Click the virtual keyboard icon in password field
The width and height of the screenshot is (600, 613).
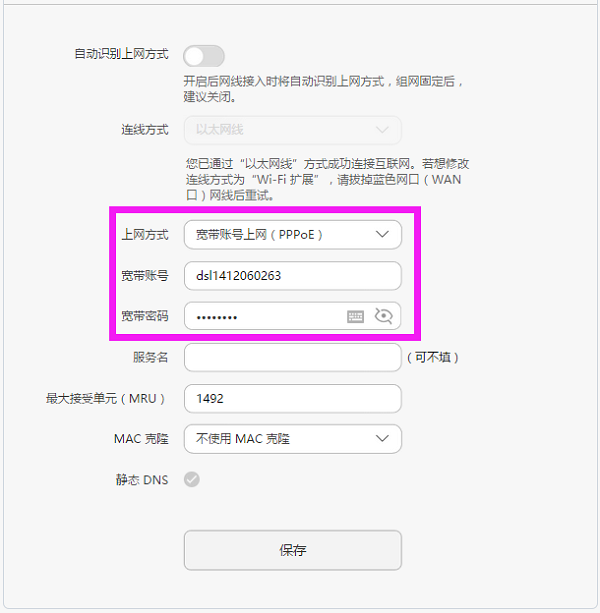(x=356, y=316)
